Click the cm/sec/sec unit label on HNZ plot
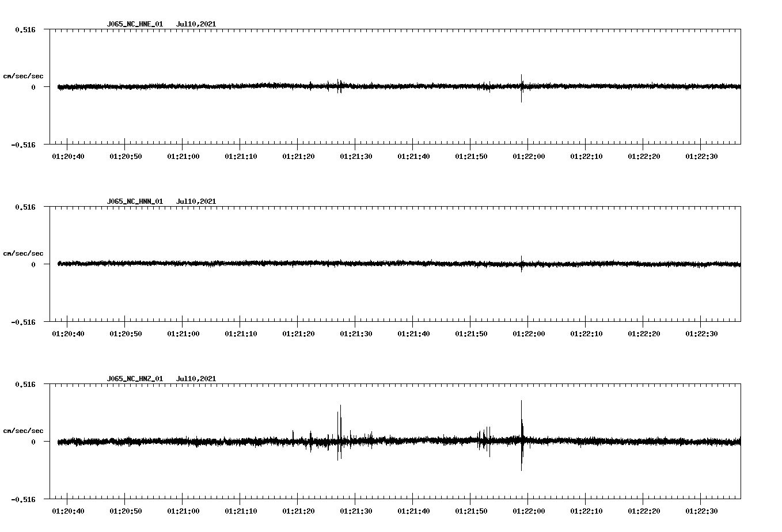The image size is (782, 532). 24,430
